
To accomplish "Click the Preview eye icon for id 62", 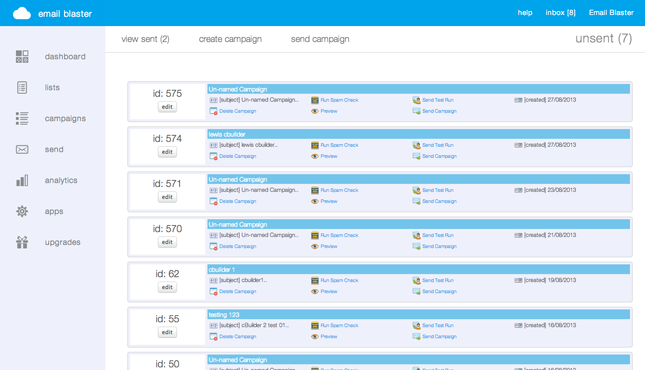I will (x=315, y=291).
